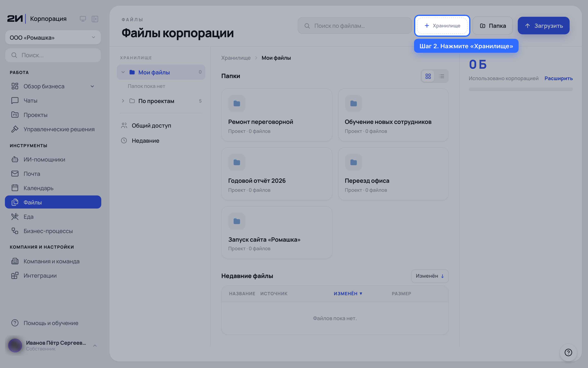Open Чаты from the sidebar

pos(53,101)
